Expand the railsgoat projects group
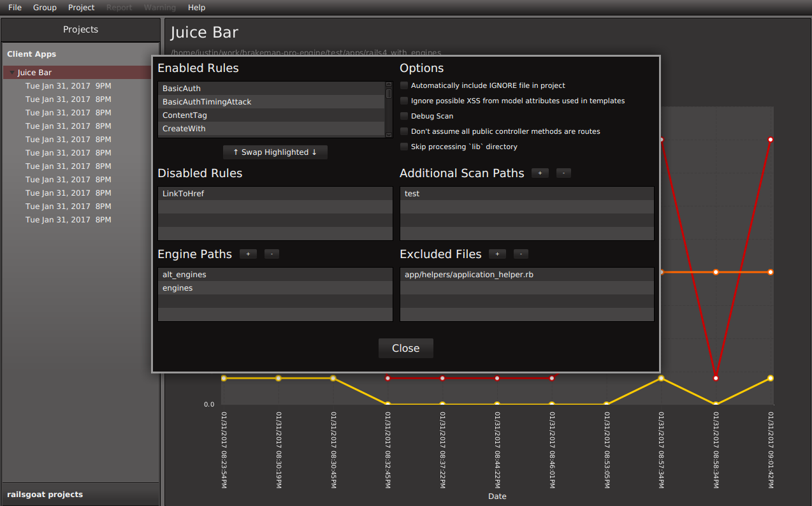The width and height of the screenshot is (812, 506). 80,495
